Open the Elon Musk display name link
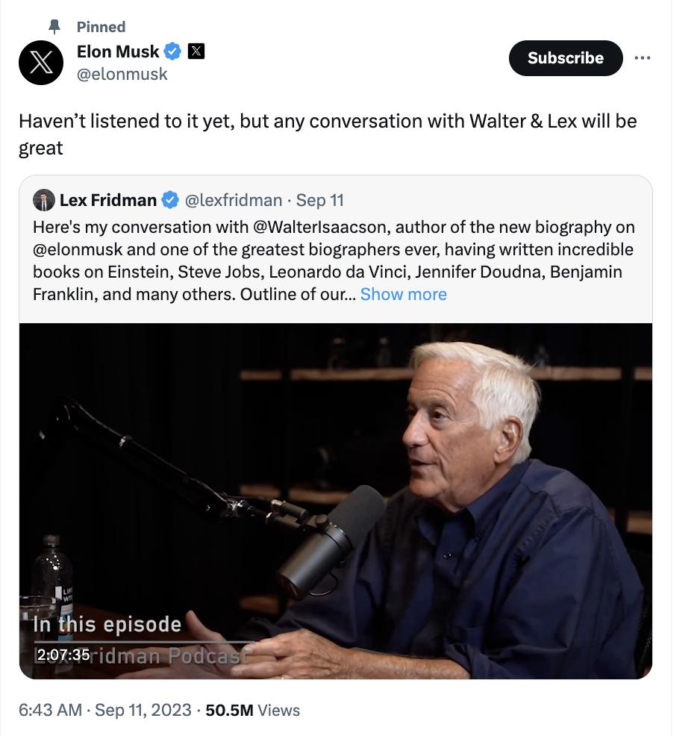This screenshot has width=700, height=736. (118, 52)
